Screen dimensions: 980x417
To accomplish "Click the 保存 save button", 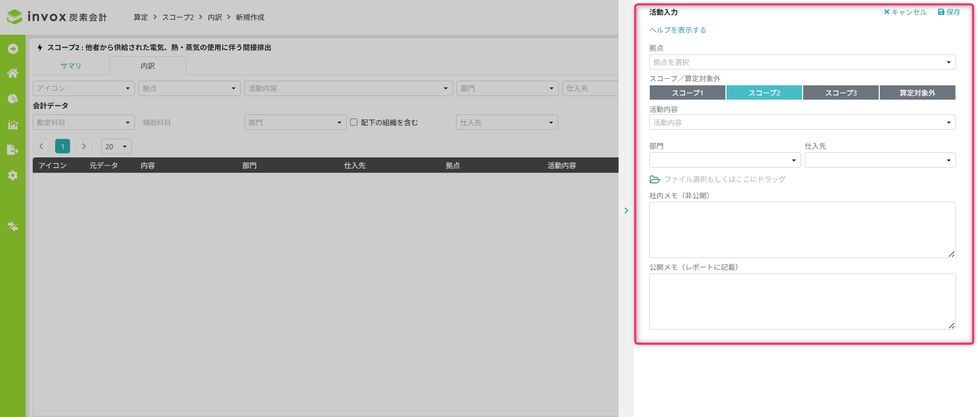I will click(x=949, y=12).
